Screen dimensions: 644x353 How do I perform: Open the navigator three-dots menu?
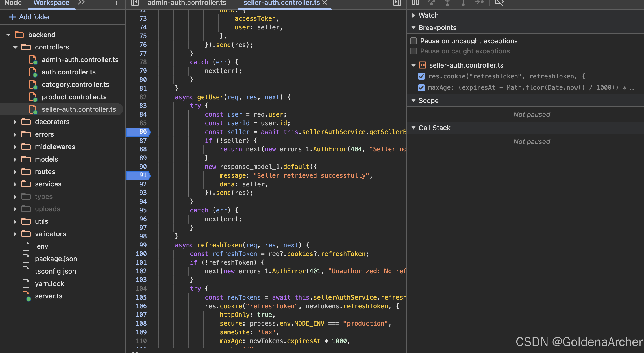[116, 3]
